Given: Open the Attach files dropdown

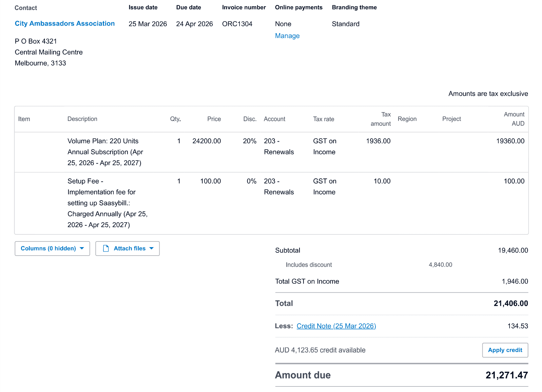Looking at the screenshot, I should point(127,248).
